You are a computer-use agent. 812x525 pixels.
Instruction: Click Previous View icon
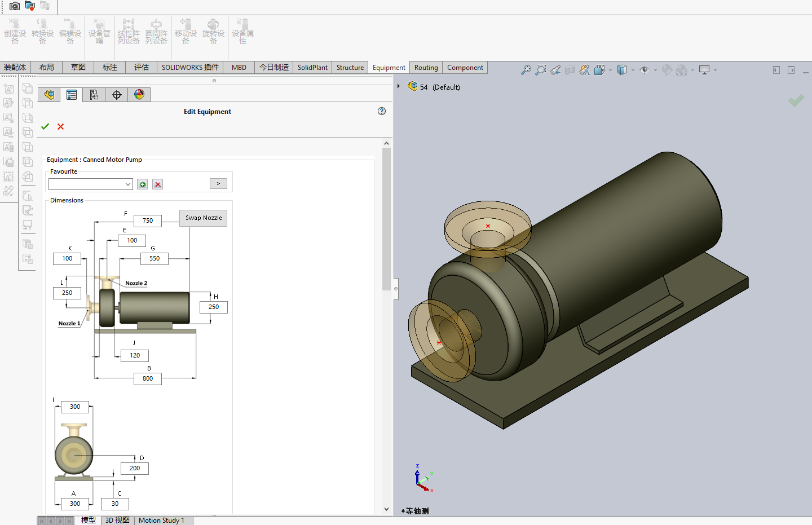coord(555,70)
